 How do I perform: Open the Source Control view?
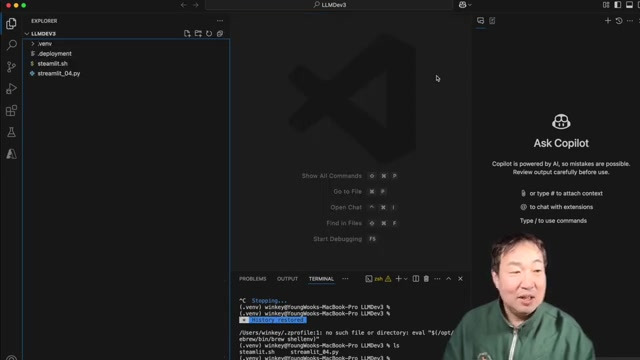coord(11,67)
